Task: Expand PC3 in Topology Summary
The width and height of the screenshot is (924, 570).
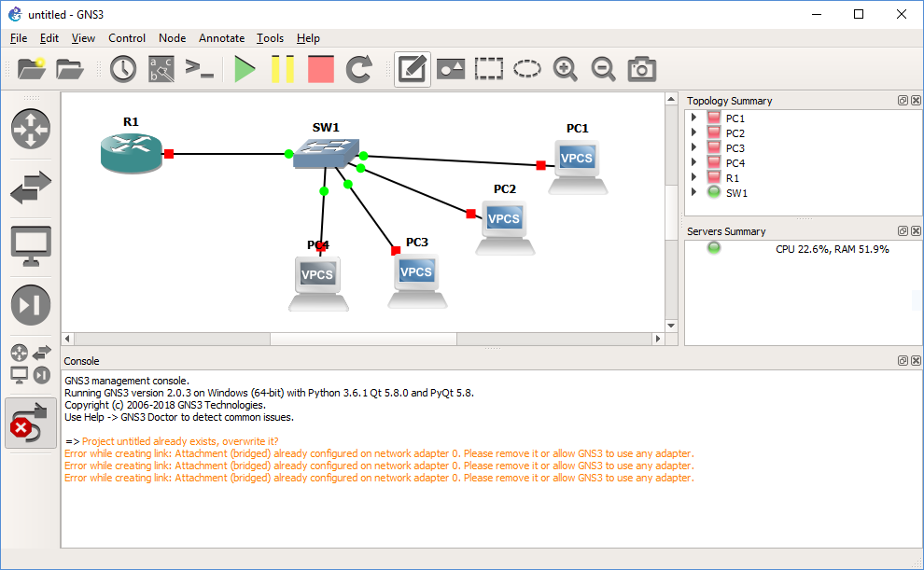Action: click(694, 147)
